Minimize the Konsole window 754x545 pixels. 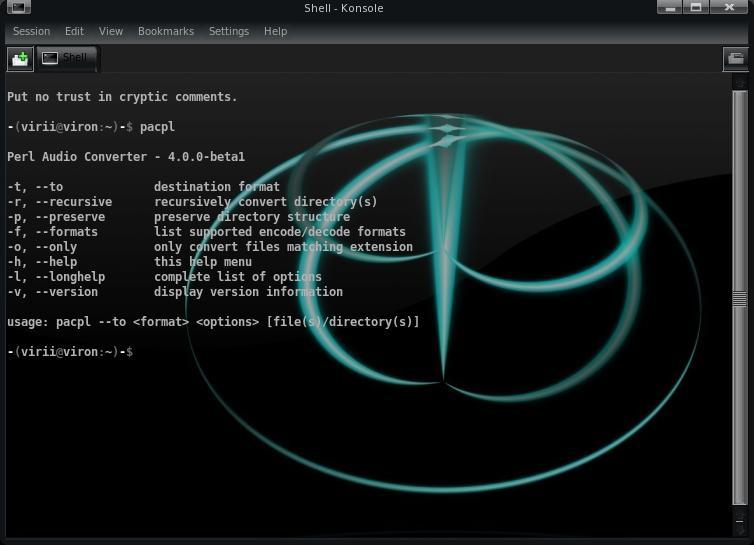click(670, 7)
